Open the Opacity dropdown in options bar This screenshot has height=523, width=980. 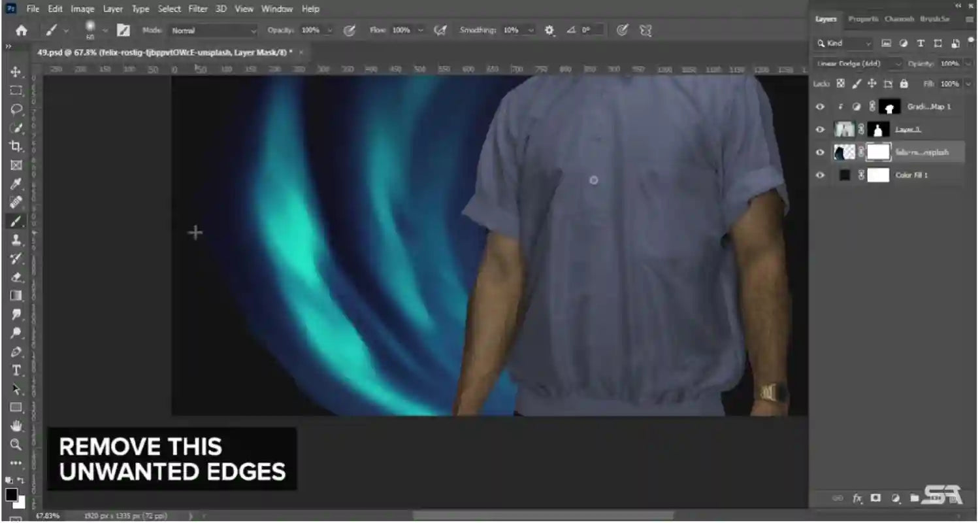(x=329, y=30)
